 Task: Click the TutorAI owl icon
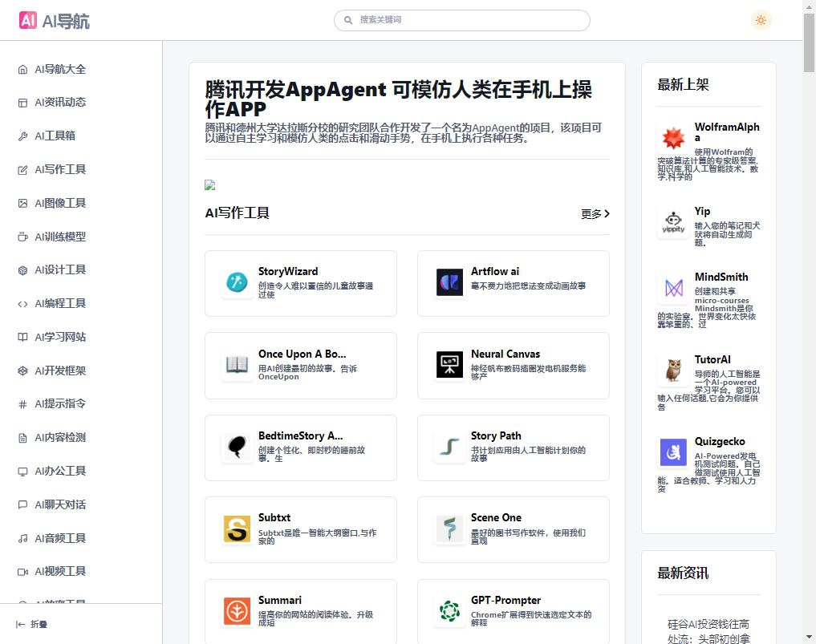coord(673,371)
